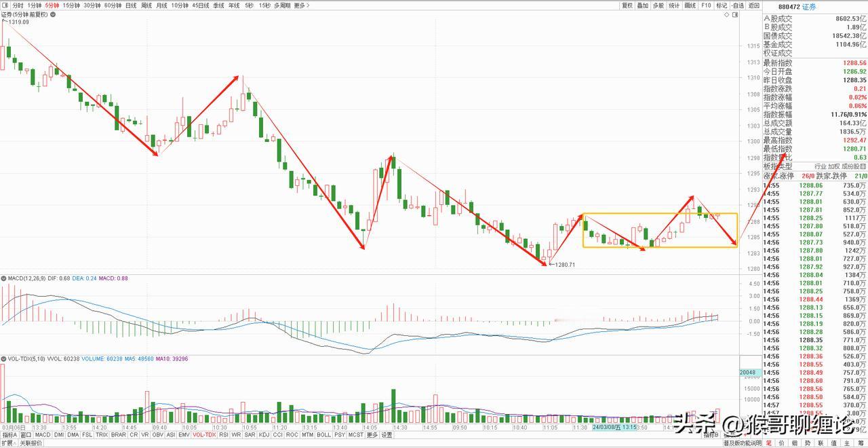Select the 60分钟 period
868x448 pixels.
coord(113,5)
